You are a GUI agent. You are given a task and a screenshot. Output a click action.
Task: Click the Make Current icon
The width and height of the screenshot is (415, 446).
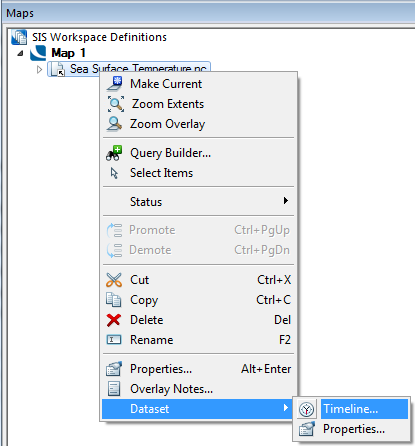pyautogui.click(x=115, y=84)
